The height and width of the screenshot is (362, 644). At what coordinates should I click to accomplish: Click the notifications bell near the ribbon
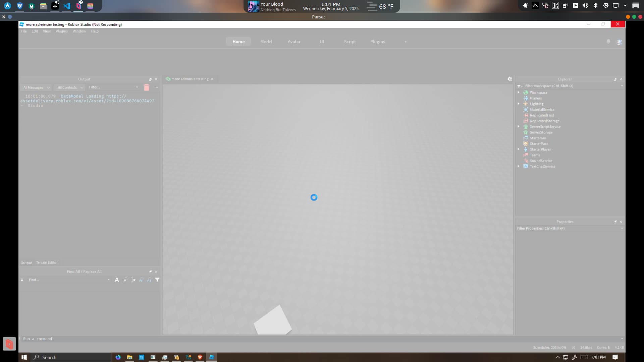click(608, 41)
